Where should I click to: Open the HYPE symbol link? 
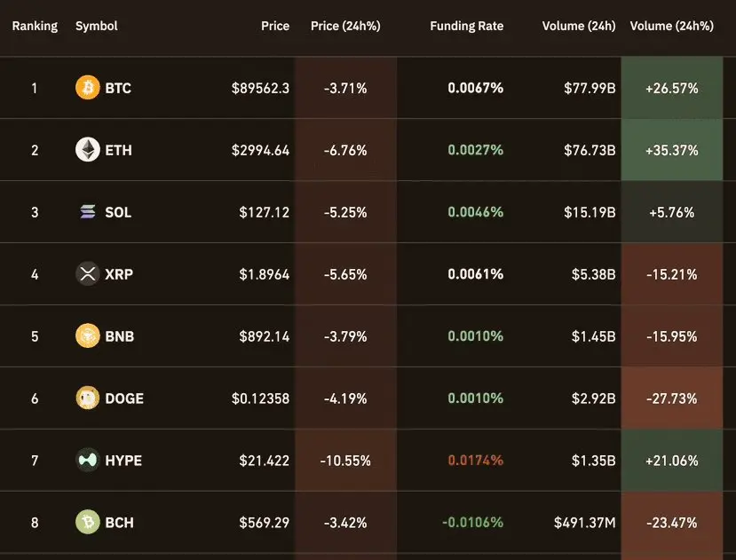coord(123,461)
